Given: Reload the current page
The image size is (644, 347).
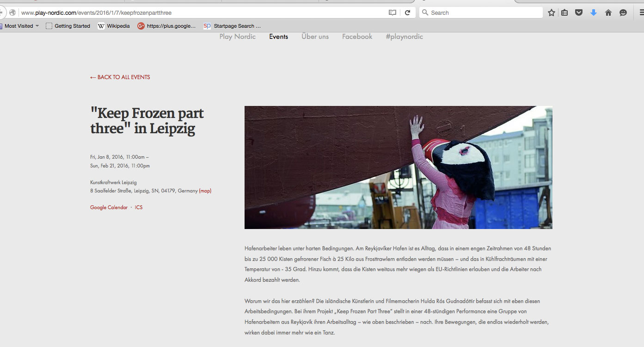Looking at the screenshot, I should click(x=407, y=13).
